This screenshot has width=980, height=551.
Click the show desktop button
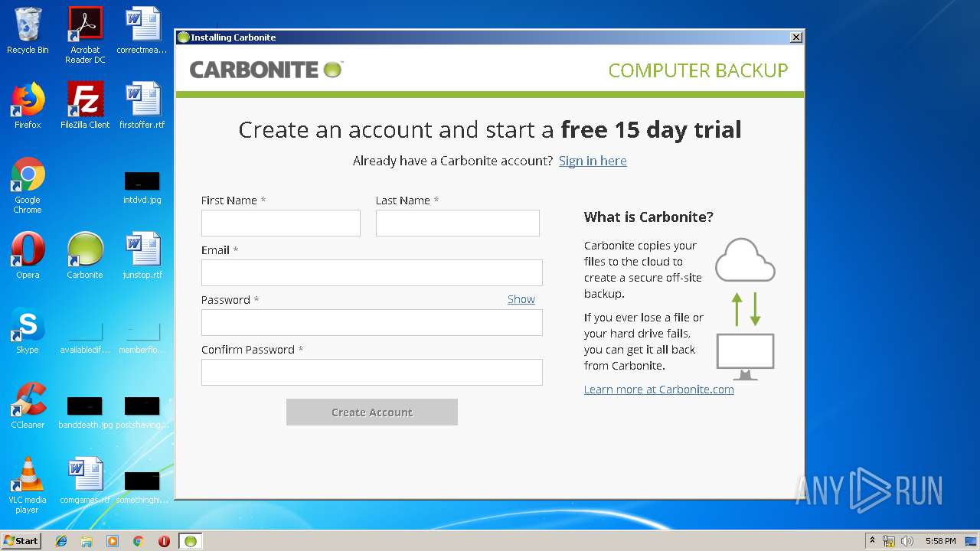972,541
